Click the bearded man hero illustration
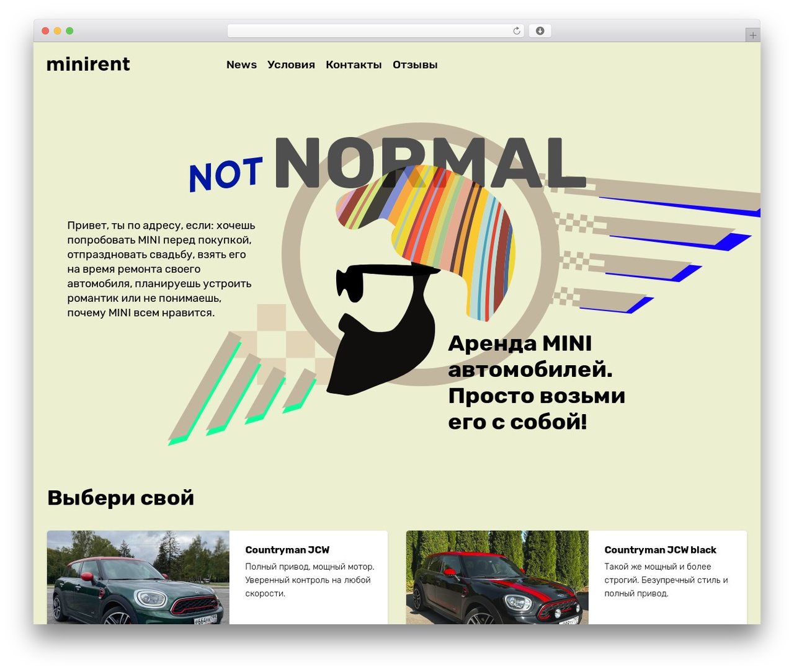794x672 pixels. pos(422,279)
